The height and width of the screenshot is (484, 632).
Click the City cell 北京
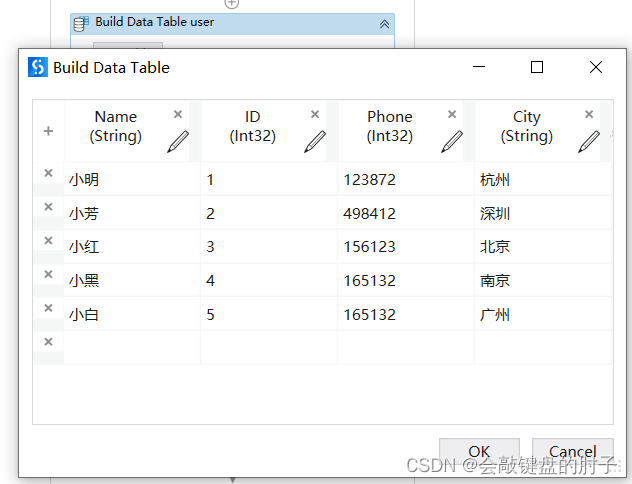coord(543,247)
